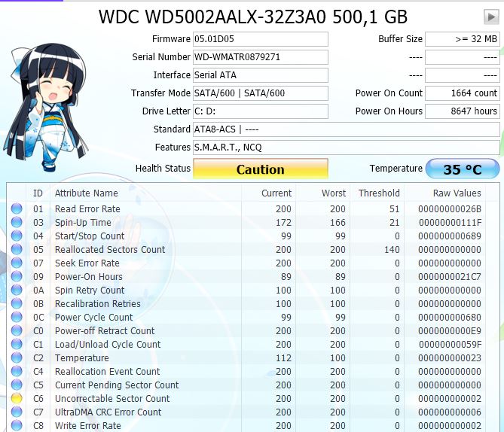Click the Caution health status button

point(261,169)
